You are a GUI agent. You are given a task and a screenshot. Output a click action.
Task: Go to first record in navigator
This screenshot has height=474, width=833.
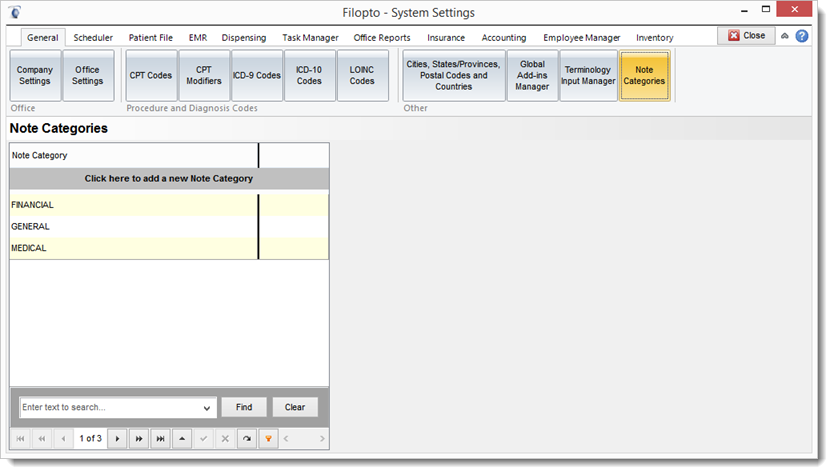click(x=20, y=439)
